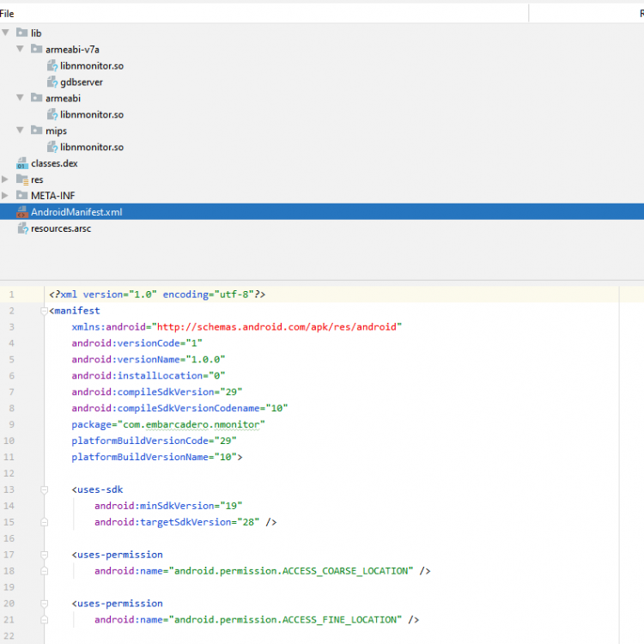Click libnmonitor.so icon under mips
This screenshot has width=644, height=644.
pyautogui.click(x=52, y=147)
